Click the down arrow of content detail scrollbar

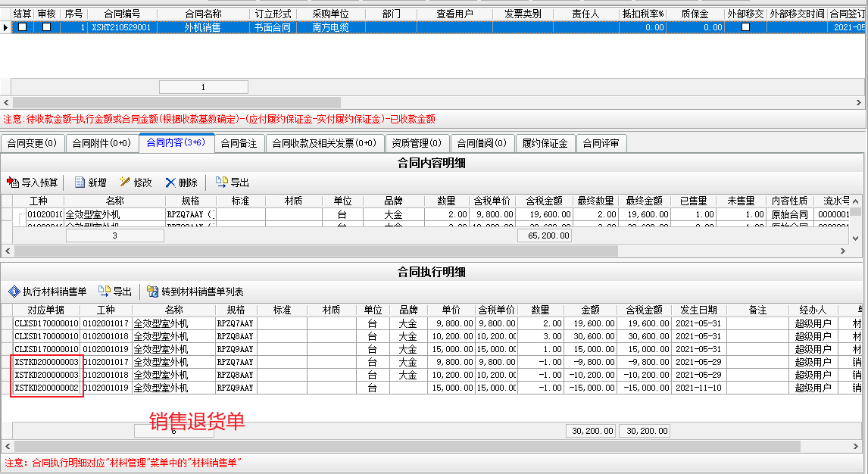click(x=856, y=238)
